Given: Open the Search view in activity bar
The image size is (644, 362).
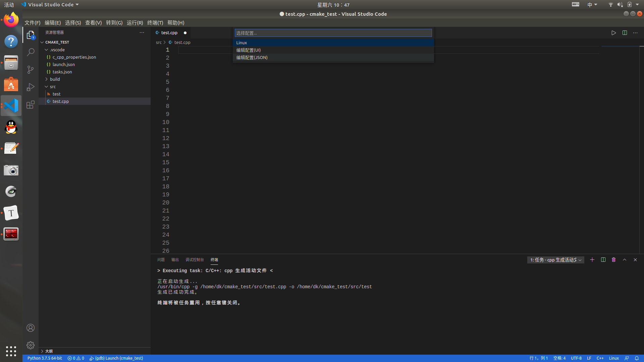Looking at the screenshot, I should (x=31, y=52).
